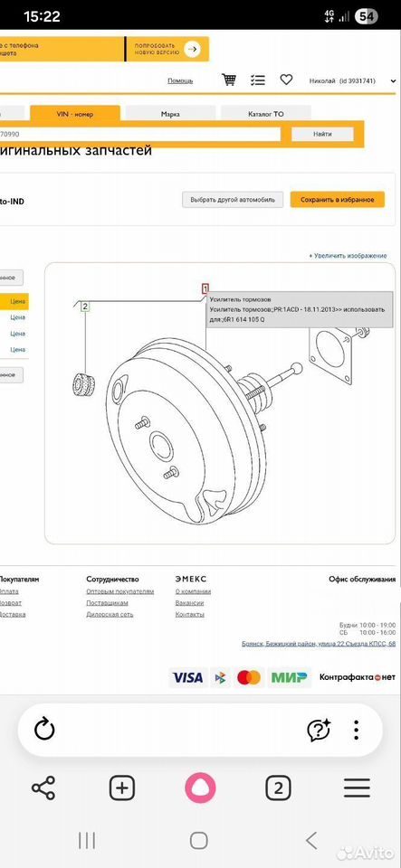This screenshot has height=868, width=401.
Task: Click Сохранить в избранное button
Action: pyautogui.click(x=338, y=199)
